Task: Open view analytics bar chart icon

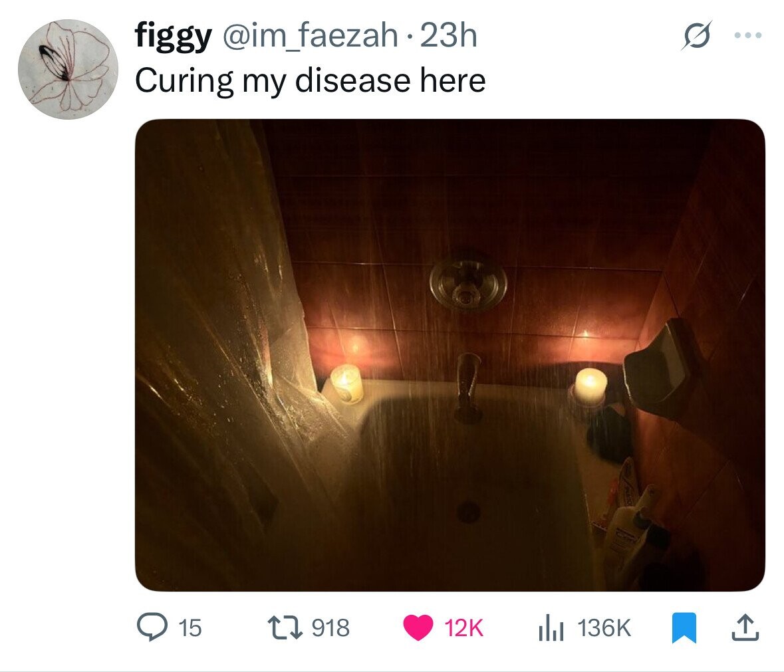Action: pyautogui.click(x=551, y=629)
